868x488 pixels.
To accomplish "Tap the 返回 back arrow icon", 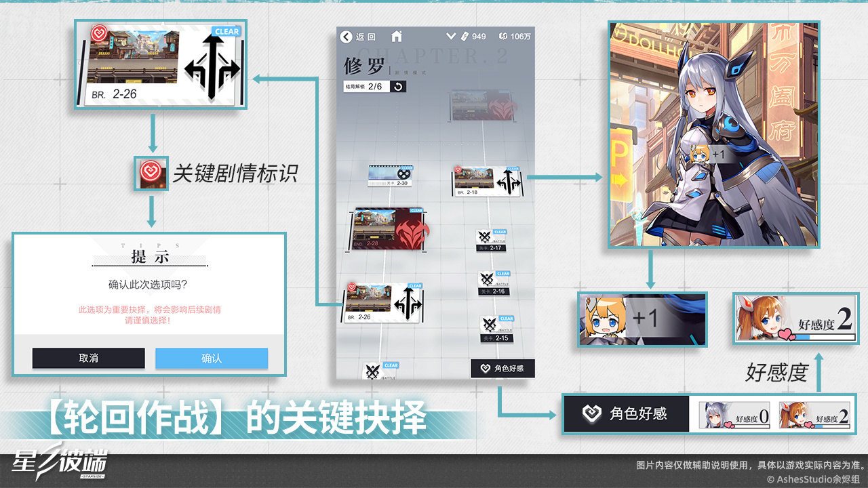I will (347, 37).
